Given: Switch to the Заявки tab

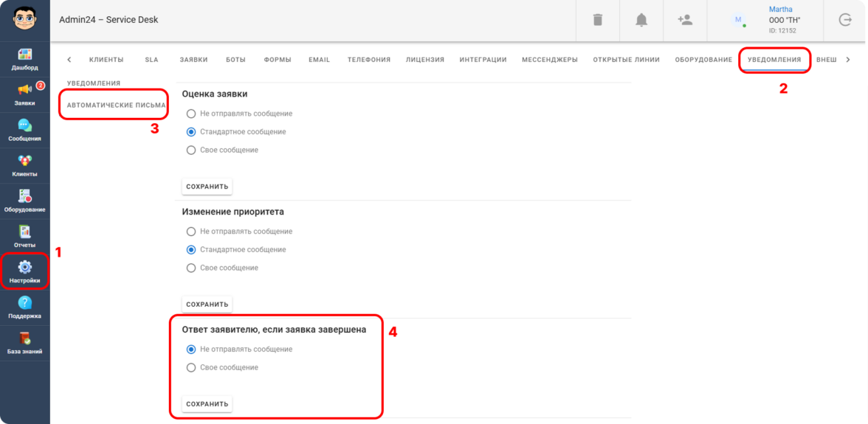Looking at the screenshot, I should coord(193,60).
